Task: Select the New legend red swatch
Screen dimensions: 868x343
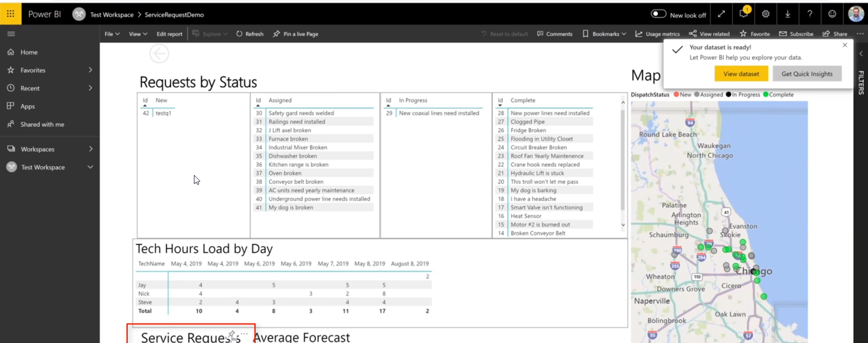Action: [676, 94]
